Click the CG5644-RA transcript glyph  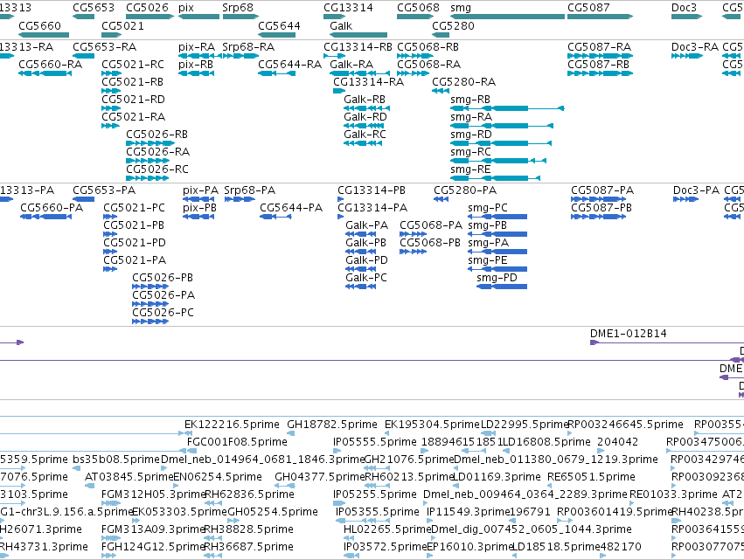tap(275, 73)
